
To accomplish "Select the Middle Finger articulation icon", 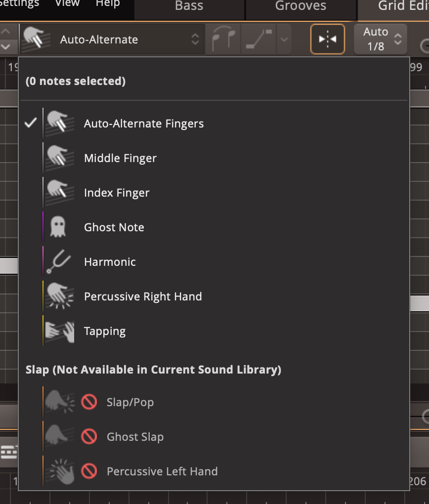I will (x=59, y=158).
